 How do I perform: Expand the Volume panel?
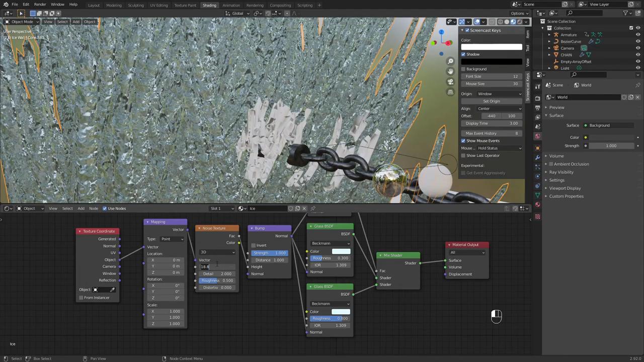point(556,156)
